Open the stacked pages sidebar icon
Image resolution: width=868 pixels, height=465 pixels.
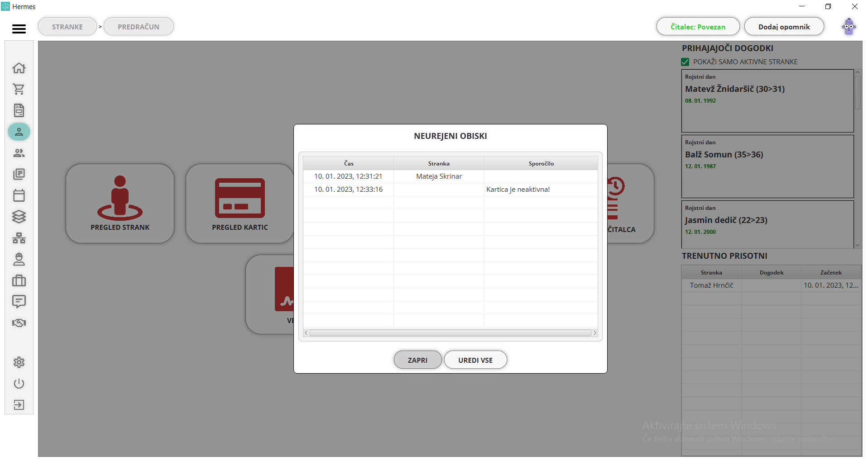19,174
